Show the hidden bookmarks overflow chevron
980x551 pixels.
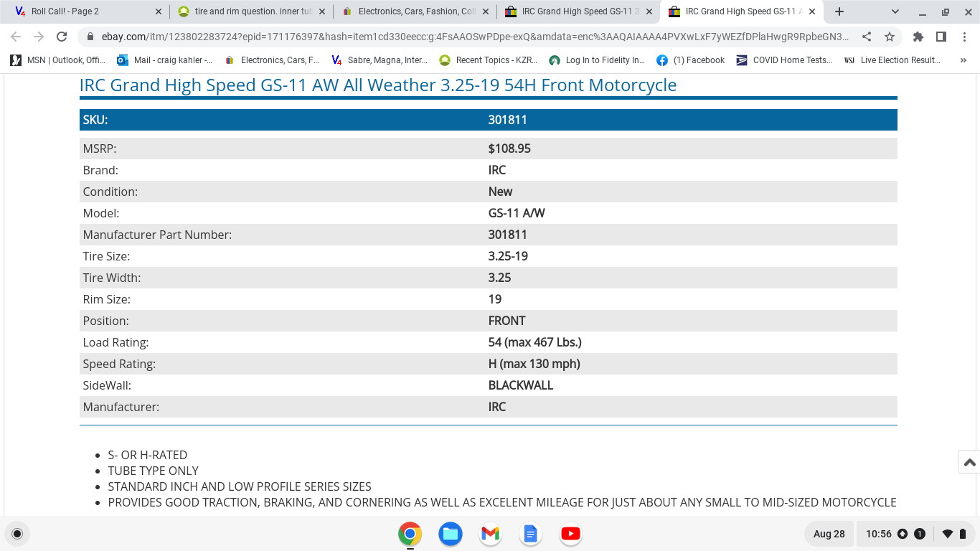(963, 60)
